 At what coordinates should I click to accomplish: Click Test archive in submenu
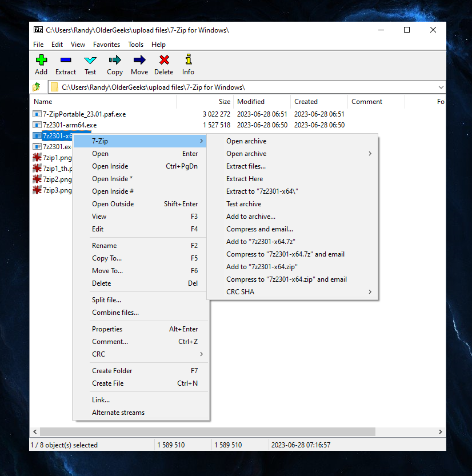(x=293, y=204)
